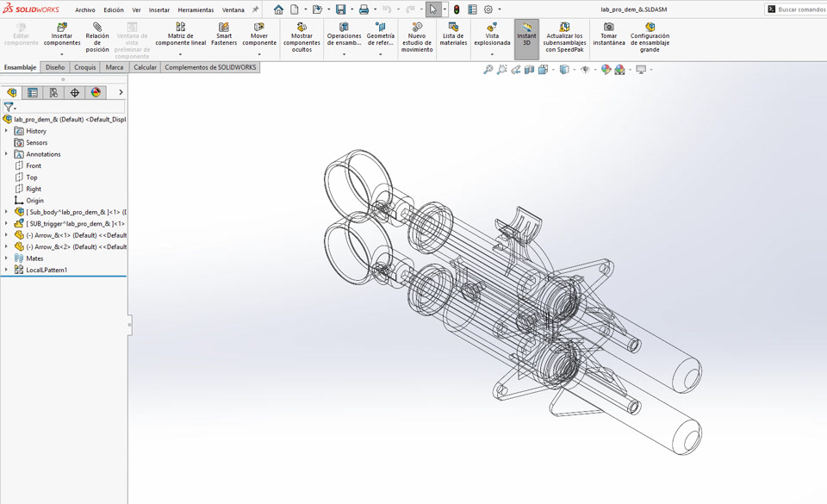Click the Zoom to fit icon
Image resolution: width=827 pixels, height=504 pixels.
click(488, 70)
